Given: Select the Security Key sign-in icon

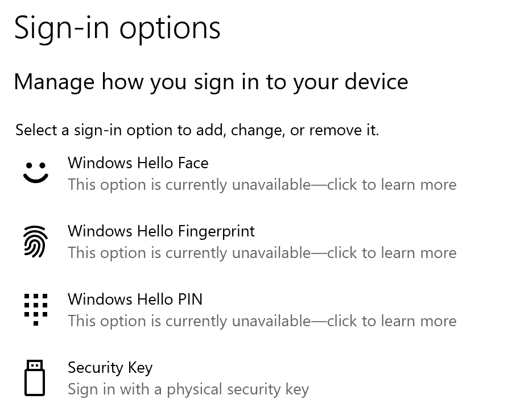Looking at the screenshot, I should pos(35,377).
